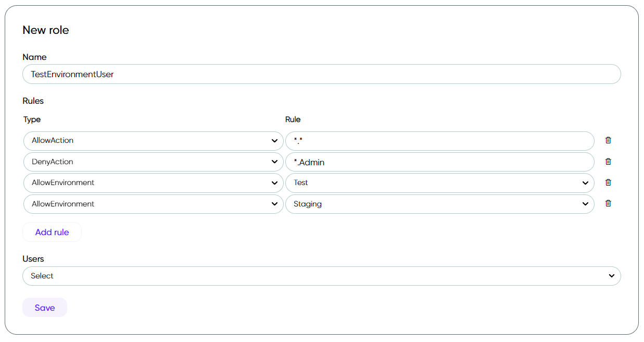Edit the *.Admin rule text field

coord(440,162)
